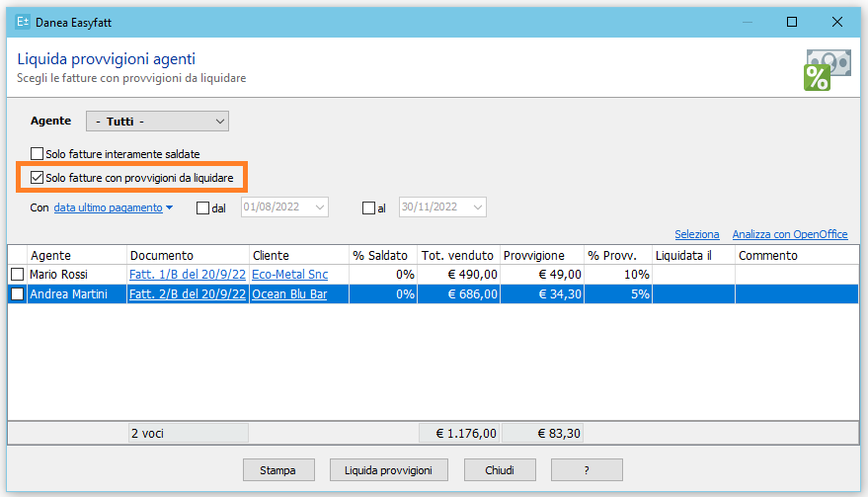This screenshot has width=868, height=497.
Task: Click the 5% commission rate cell
Action: [618, 294]
